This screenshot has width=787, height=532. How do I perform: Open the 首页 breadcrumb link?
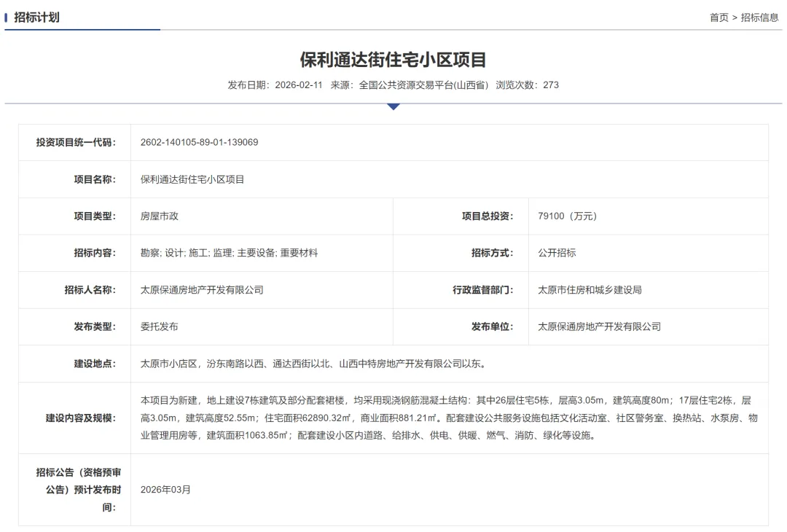tap(719, 17)
